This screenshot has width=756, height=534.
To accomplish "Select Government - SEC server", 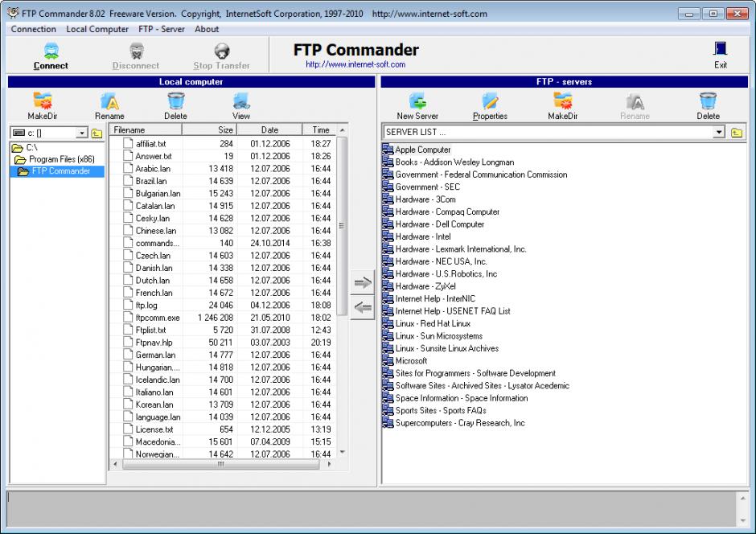I will (428, 187).
